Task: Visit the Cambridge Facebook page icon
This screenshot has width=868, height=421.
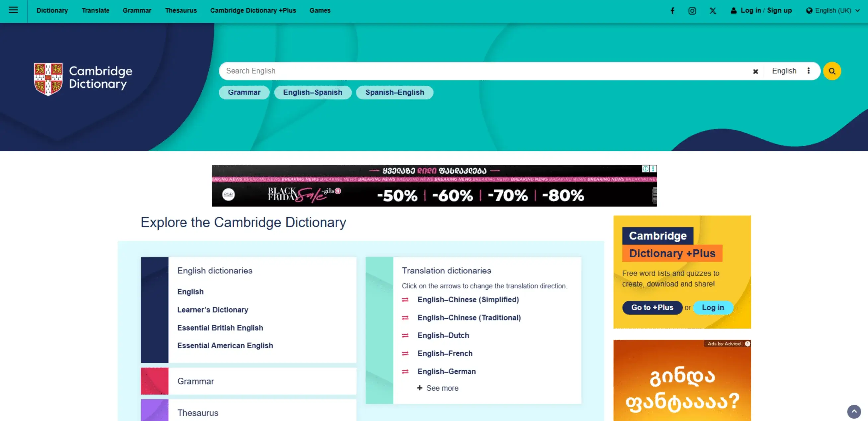Action: pos(672,10)
